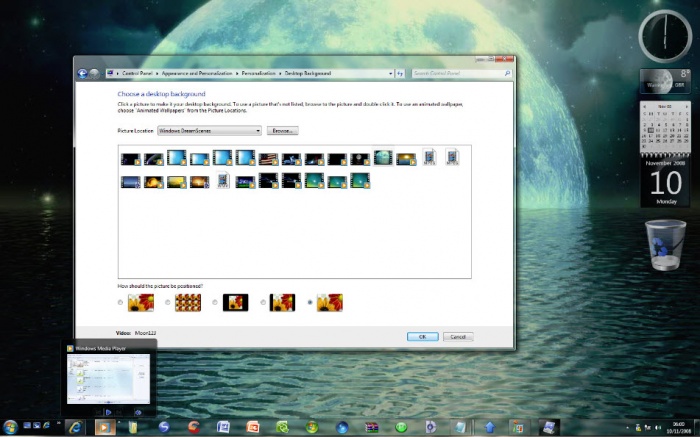Click Next in Media Player thumbnail toolbar

119,413
